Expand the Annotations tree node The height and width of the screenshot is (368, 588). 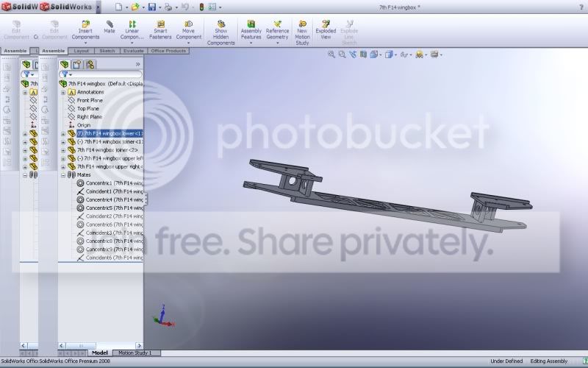coord(63,92)
